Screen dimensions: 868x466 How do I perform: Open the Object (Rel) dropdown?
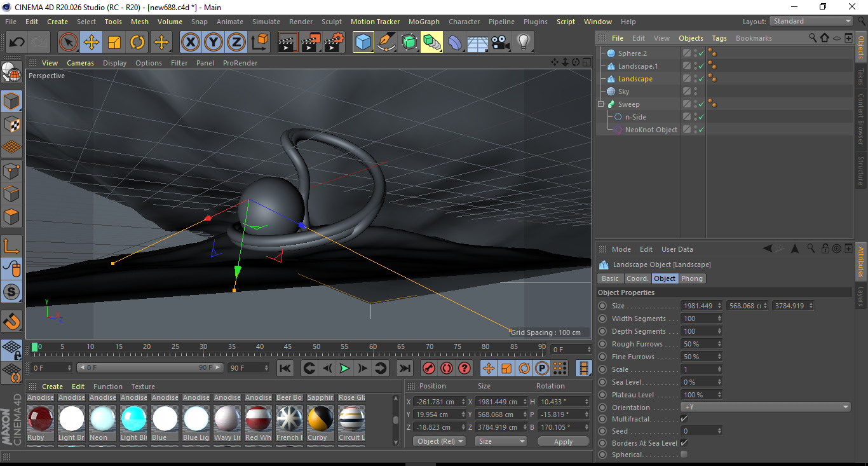click(439, 441)
